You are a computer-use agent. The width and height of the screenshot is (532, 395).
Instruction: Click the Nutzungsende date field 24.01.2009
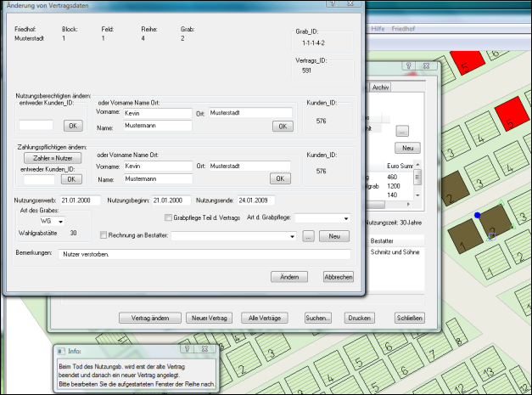click(256, 200)
